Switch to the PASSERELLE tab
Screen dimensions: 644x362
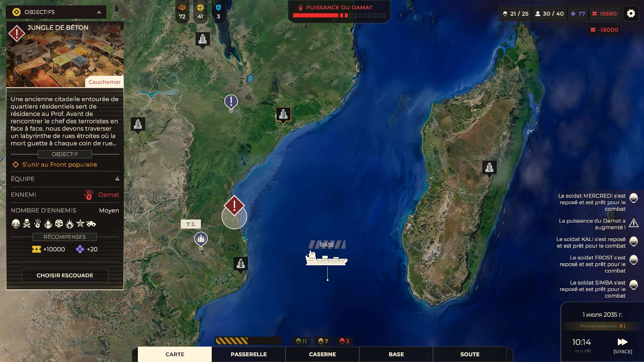point(249,354)
